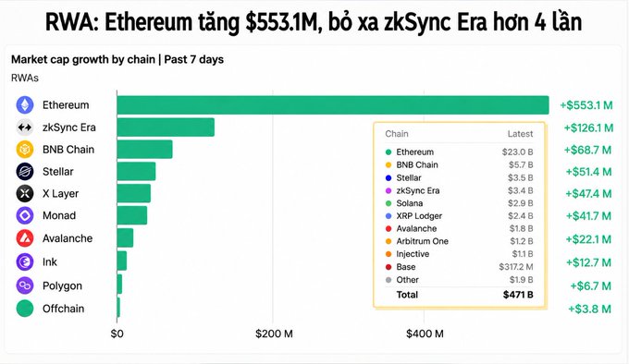Click the 'XRP Lodger' legend entry name

point(419,216)
